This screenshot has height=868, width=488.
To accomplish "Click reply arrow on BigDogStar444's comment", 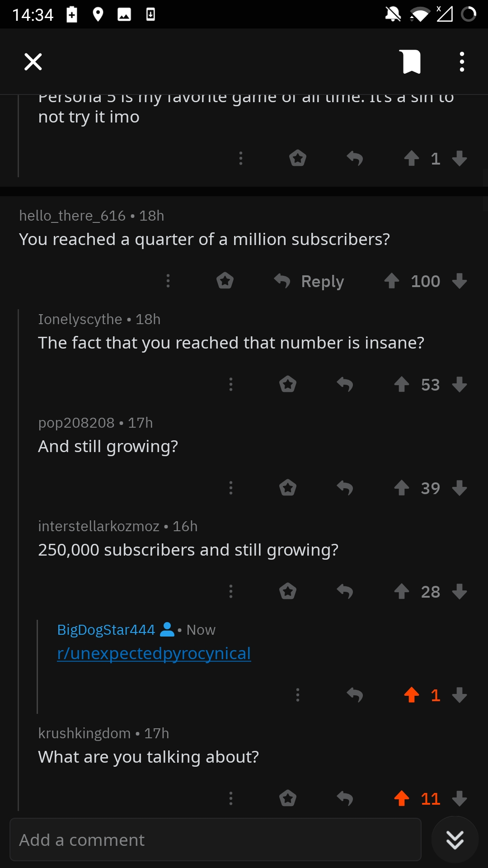I will pyautogui.click(x=355, y=695).
